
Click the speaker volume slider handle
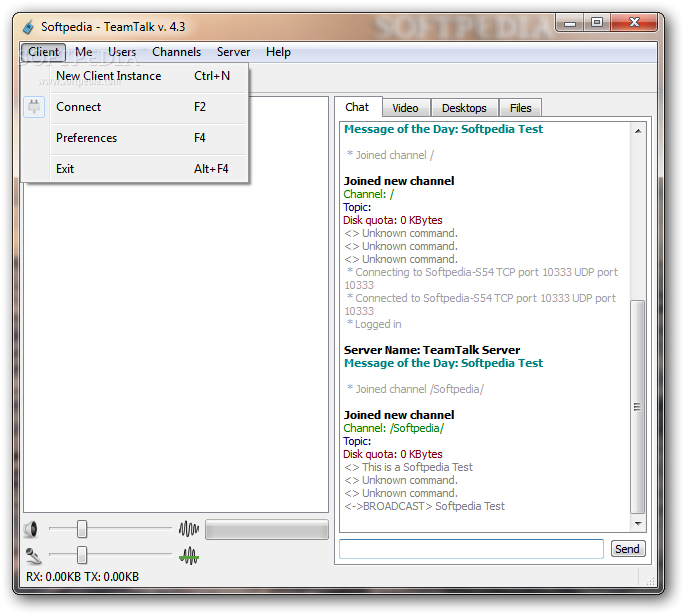[x=82, y=529]
